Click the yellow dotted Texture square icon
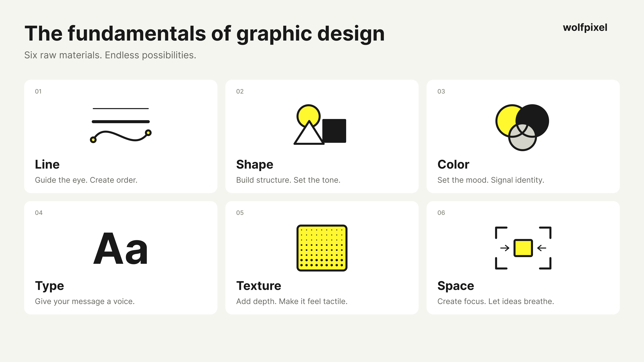This screenshot has width=644, height=362. (322, 248)
